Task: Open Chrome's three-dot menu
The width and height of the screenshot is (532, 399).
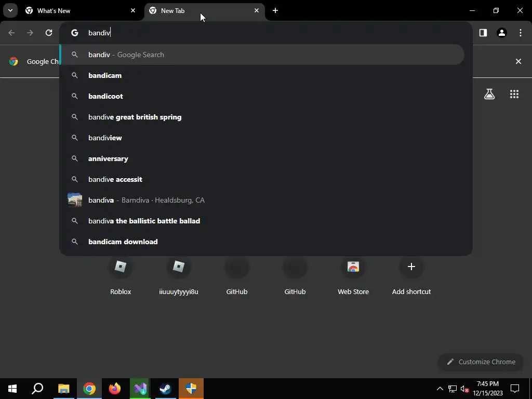Action: 520,33
